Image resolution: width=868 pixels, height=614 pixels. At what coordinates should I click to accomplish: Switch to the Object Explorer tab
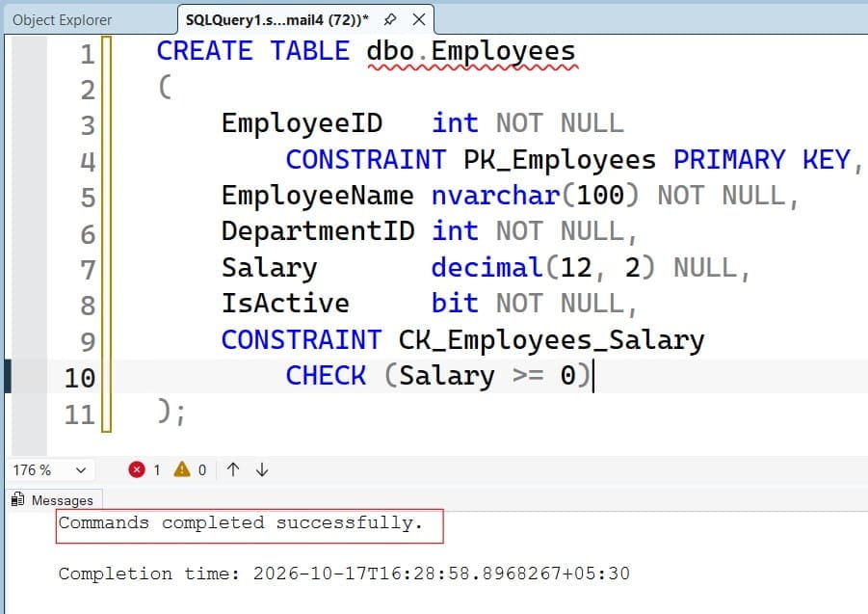tap(62, 20)
